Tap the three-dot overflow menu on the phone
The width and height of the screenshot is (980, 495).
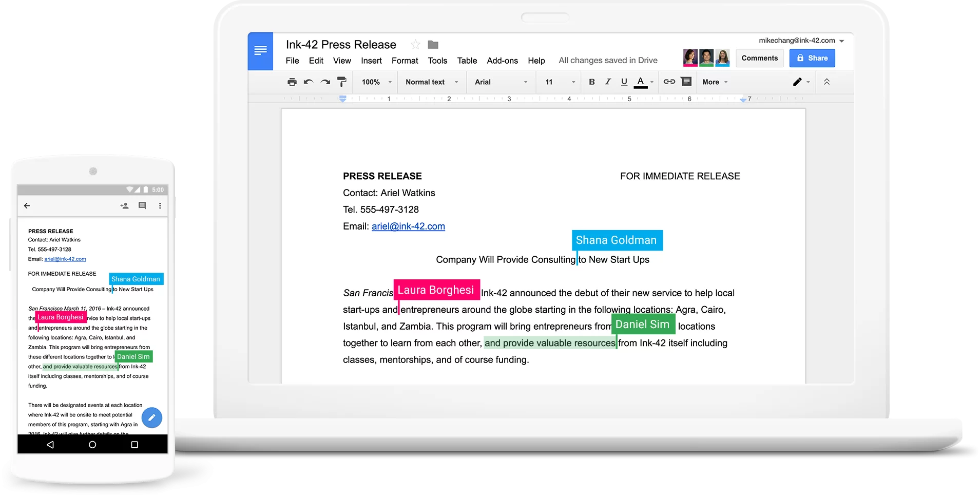[x=160, y=206]
